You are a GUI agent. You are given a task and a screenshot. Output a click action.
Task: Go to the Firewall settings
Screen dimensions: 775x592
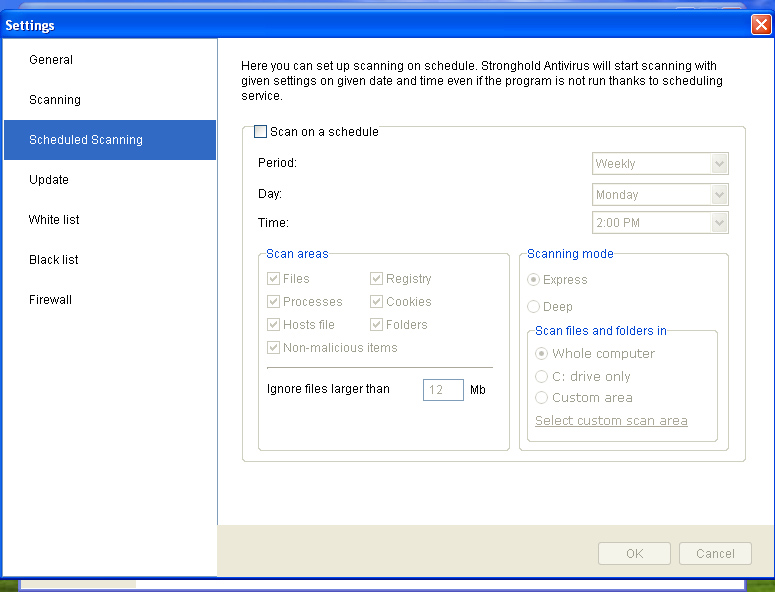[110, 300]
